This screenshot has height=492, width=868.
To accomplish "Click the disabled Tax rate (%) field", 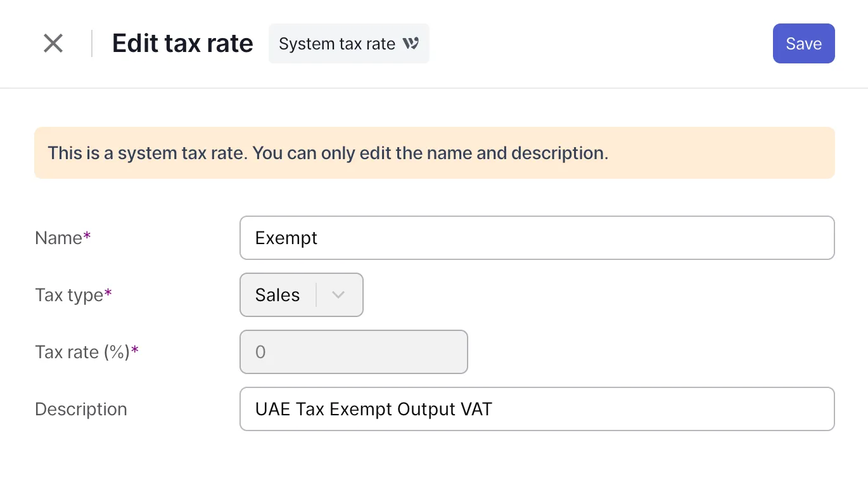I will (x=354, y=352).
